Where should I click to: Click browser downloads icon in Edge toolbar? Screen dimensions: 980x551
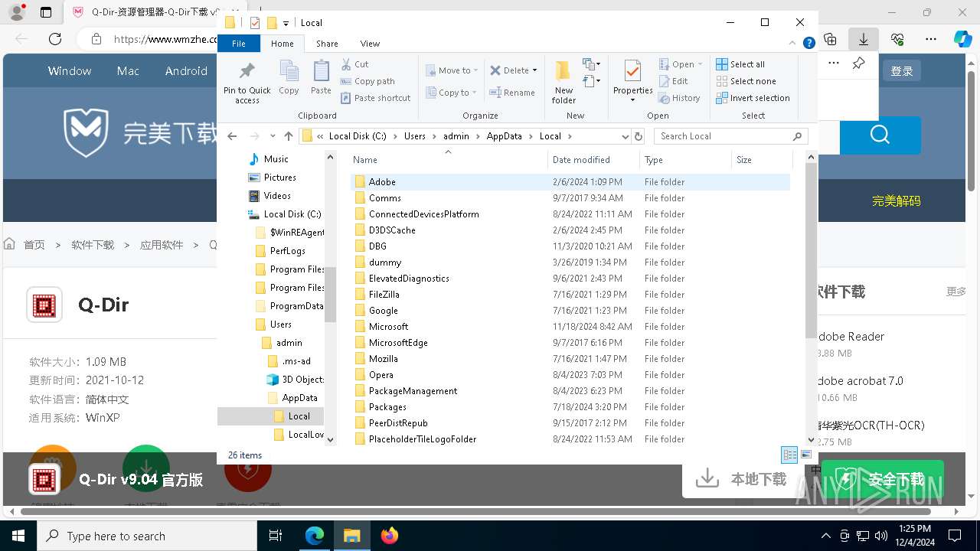[864, 39]
